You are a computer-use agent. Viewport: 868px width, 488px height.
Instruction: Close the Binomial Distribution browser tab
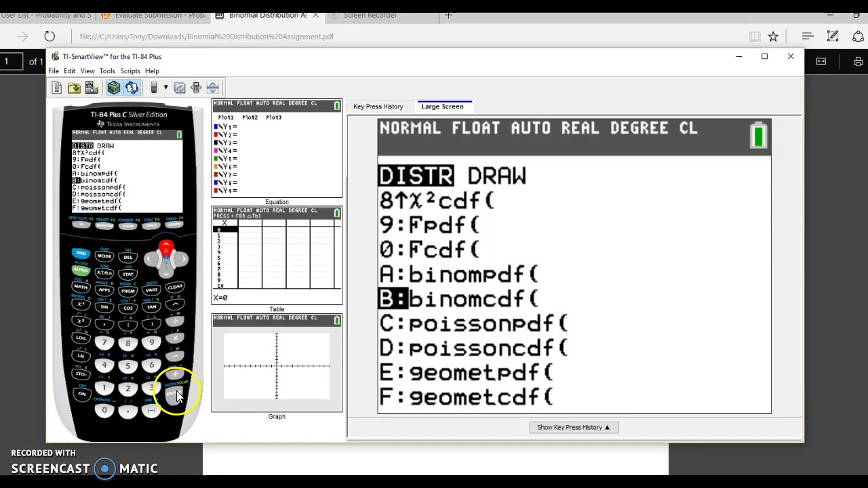click(x=316, y=15)
